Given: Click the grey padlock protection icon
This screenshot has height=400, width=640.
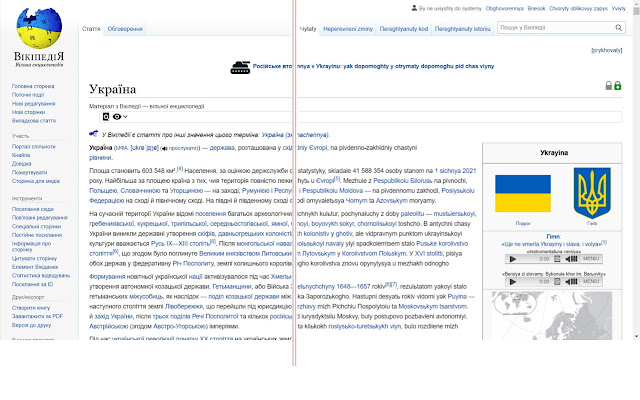Looking at the screenshot, I should pos(609,86).
